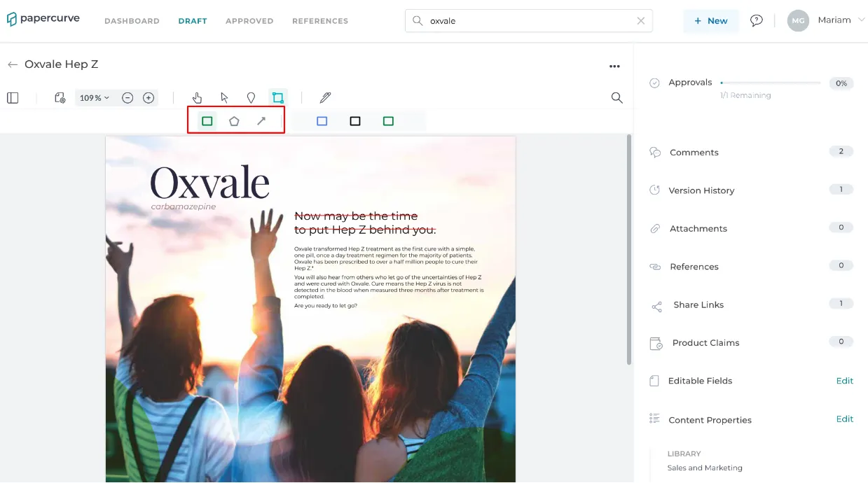Click Edit next to Content Properties

point(845,419)
